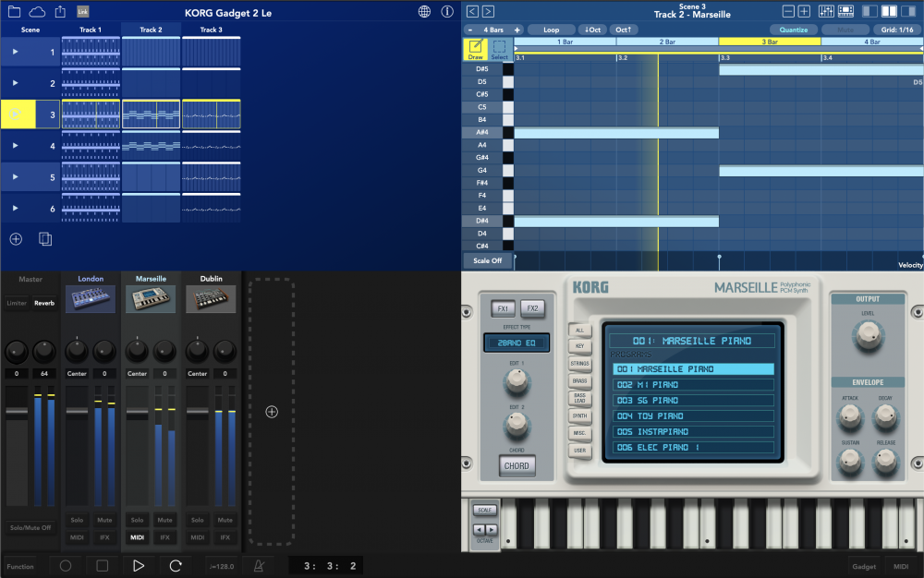Toggle Loop in the piano roll
The width and height of the screenshot is (924, 578).
(551, 30)
